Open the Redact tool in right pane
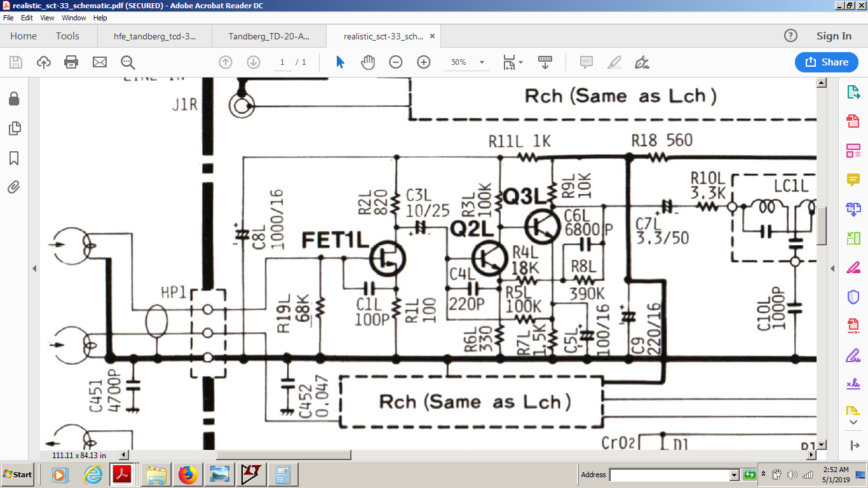 pyautogui.click(x=853, y=268)
